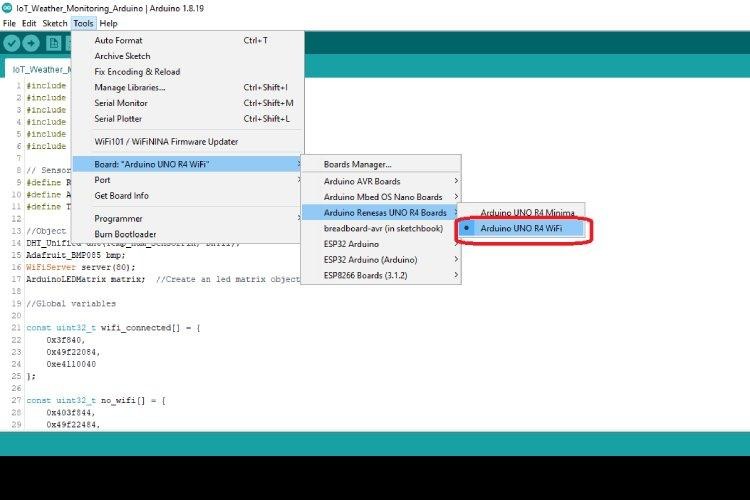This screenshot has height=500, width=750.
Task: Expand the ESP32 Arduino submenu
Action: (381, 244)
